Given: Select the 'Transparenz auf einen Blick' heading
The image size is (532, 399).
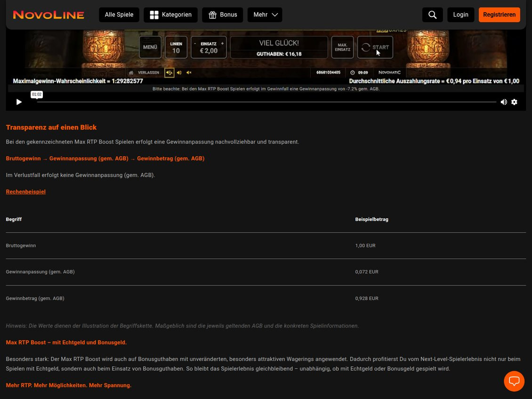Looking at the screenshot, I should [x=51, y=128].
